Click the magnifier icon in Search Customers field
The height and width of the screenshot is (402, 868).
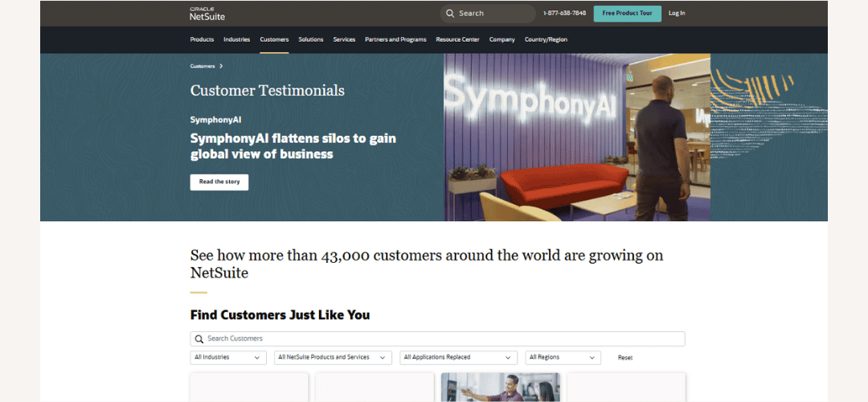(x=199, y=338)
